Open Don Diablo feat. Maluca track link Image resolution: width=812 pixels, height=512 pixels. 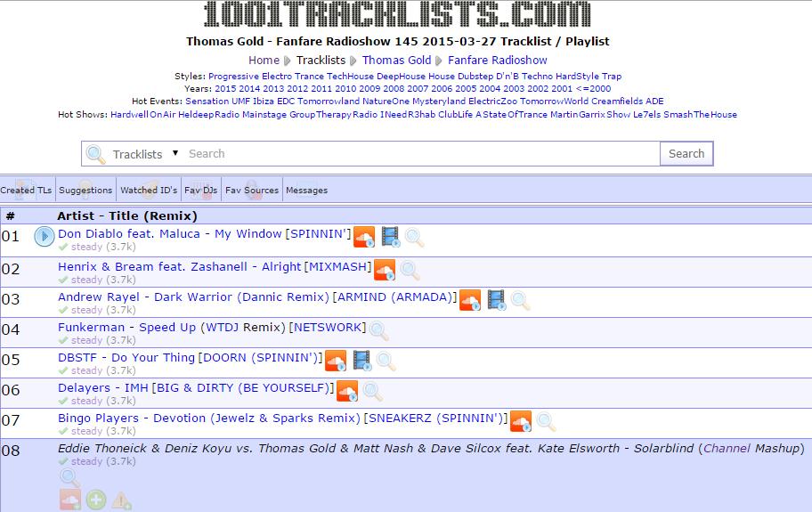click(170, 234)
